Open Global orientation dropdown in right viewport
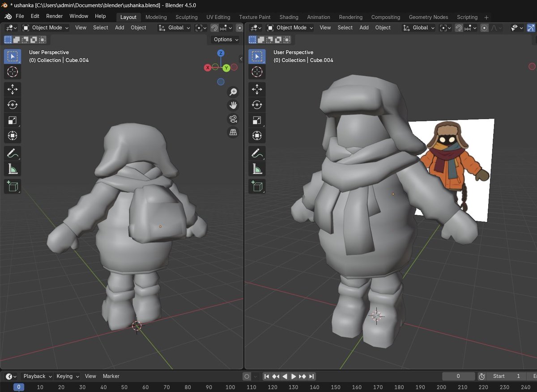This screenshot has width=537, height=392. point(418,28)
